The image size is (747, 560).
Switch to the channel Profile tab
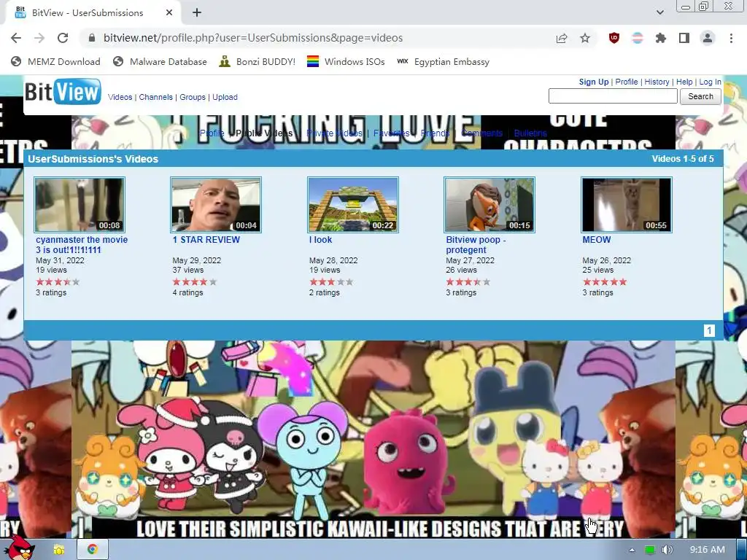point(212,133)
